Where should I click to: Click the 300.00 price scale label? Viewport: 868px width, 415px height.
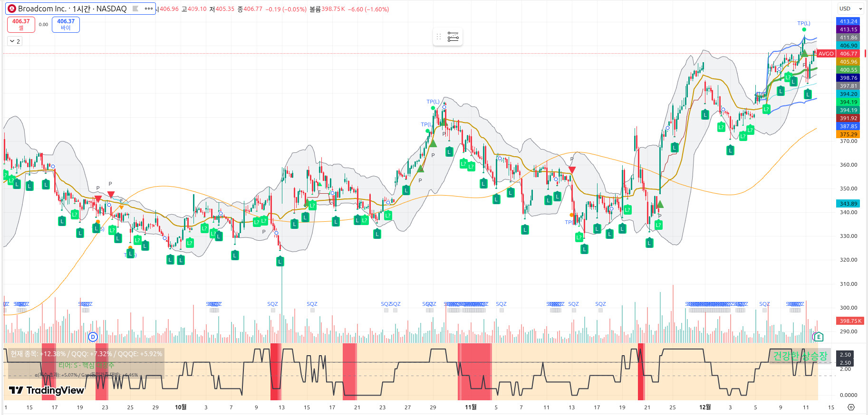(x=848, y=308)
